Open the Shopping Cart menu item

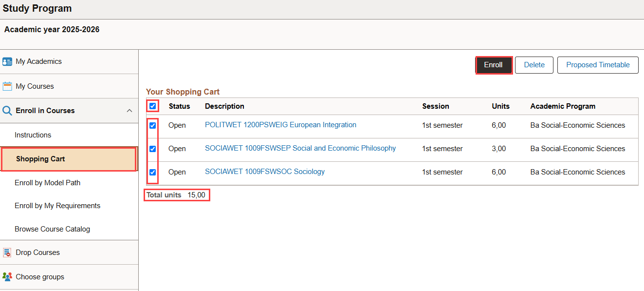coord(69,159)
